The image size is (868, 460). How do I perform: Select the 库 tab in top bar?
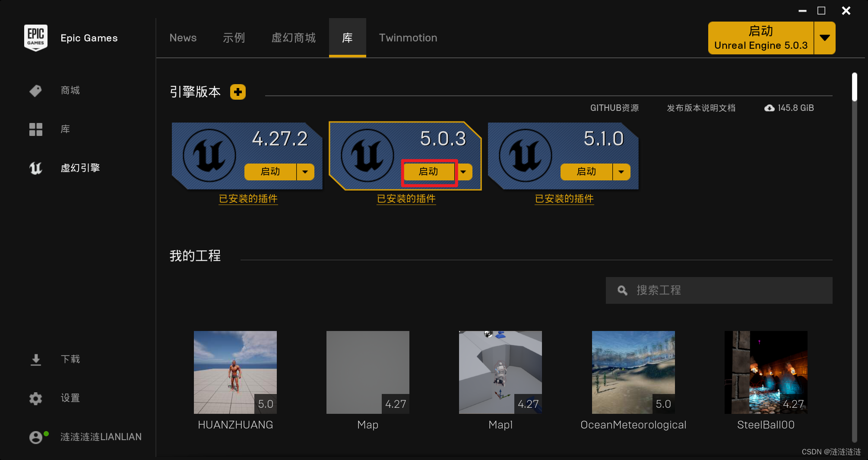pos(348,38)
